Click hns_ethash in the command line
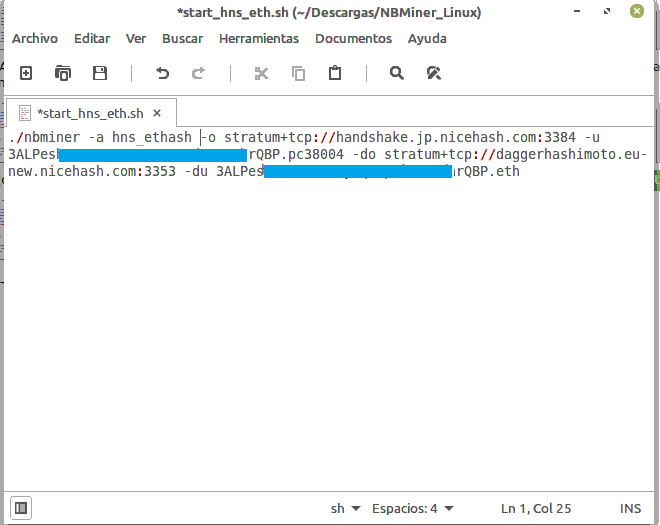Image resolution: width=660 pixels, height=525 pixels. click(152, 138)
